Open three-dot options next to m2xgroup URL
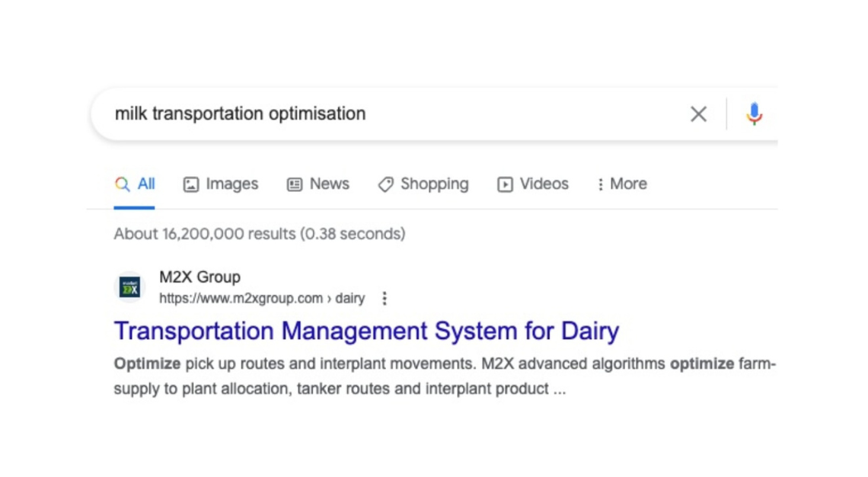The height and width of the screenshot is (477, 868). click(385, 298)
